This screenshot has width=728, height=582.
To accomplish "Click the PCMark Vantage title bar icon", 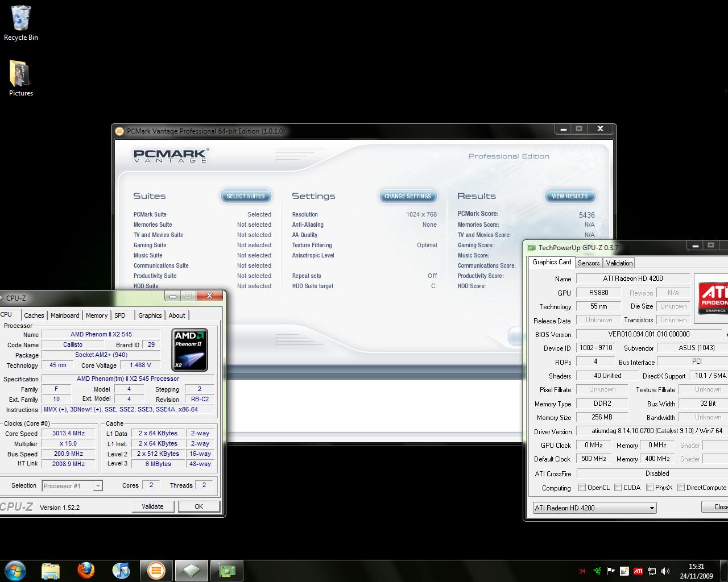I will click(119, 131).
